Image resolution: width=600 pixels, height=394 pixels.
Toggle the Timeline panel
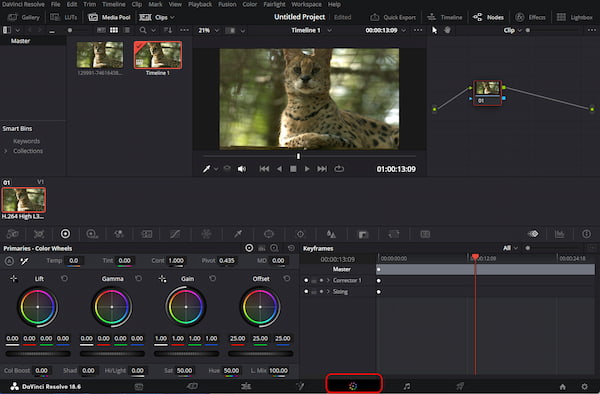(445, 17)
